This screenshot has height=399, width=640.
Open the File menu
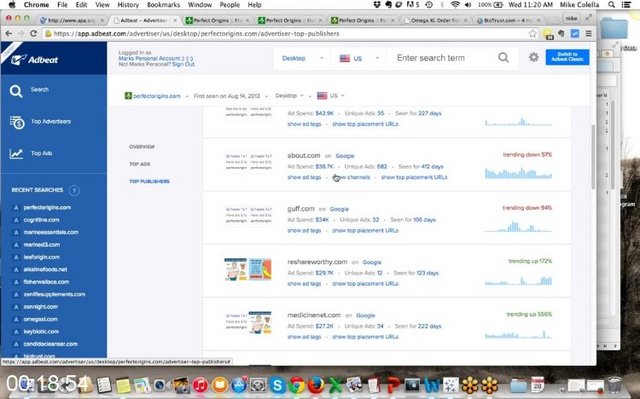tap(62, 4)
